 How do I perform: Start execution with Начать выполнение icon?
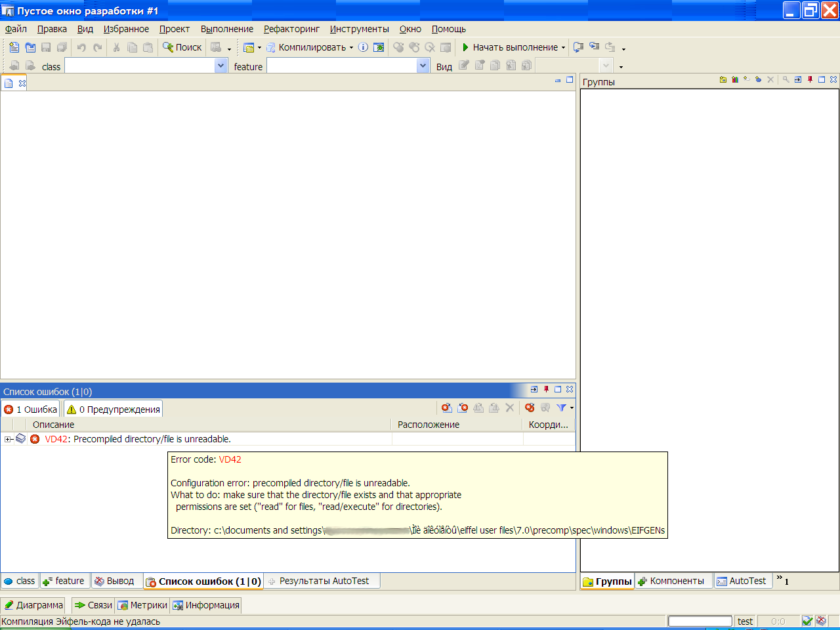465,47
